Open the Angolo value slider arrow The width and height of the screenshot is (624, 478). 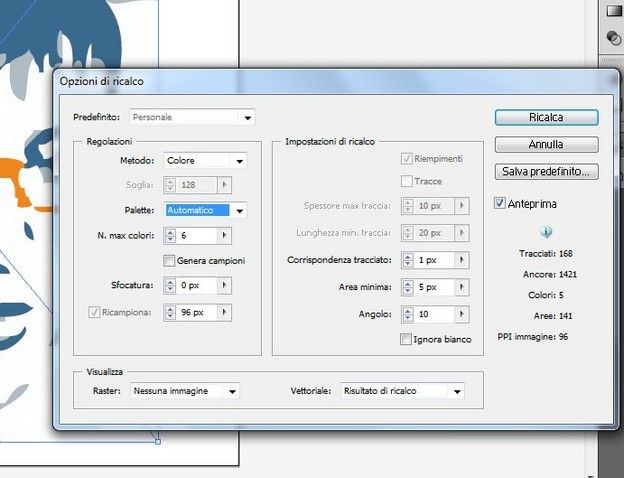pos(460,314)
